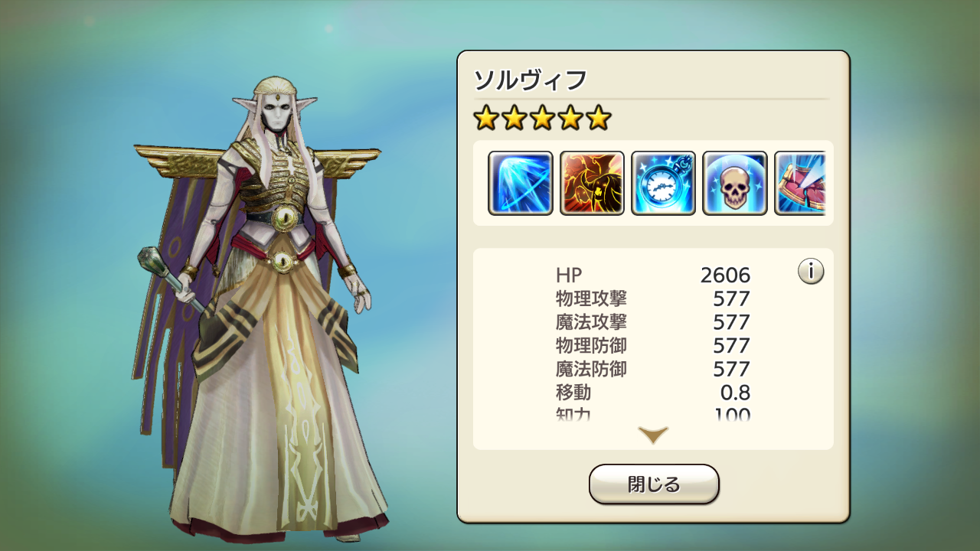Select the 物理攻撃 stat row
The image size is (980, 551).
point(653,298)
